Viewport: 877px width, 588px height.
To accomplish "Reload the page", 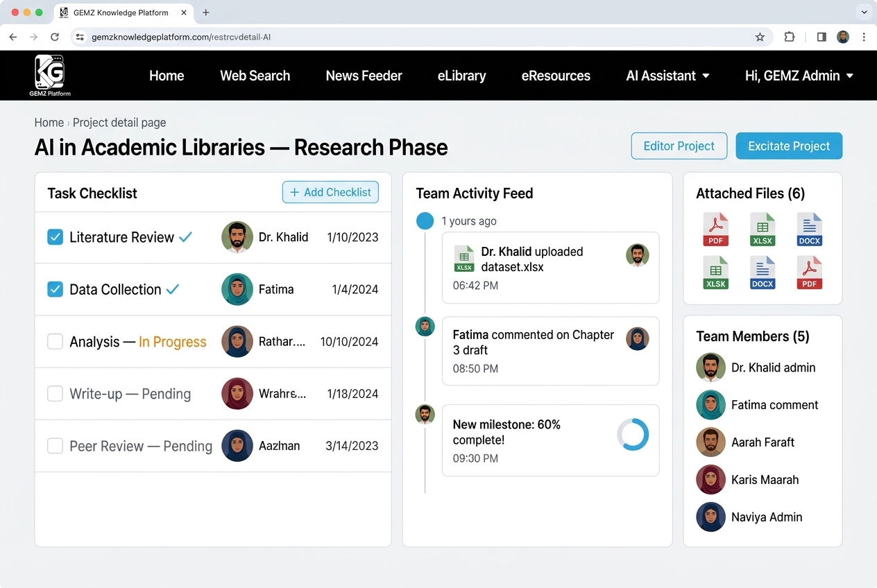I will coord(55,37).
